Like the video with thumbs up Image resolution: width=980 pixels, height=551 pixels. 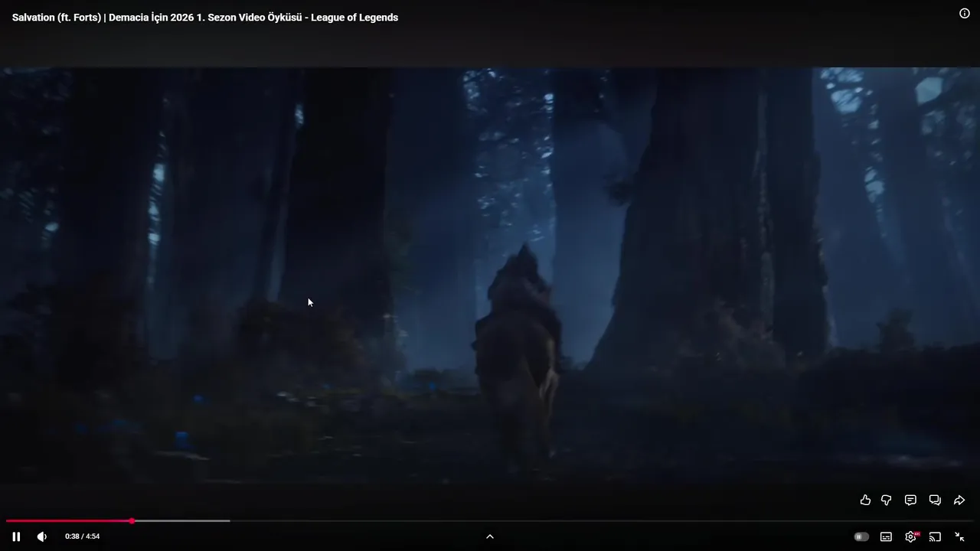tap(865, 500)
